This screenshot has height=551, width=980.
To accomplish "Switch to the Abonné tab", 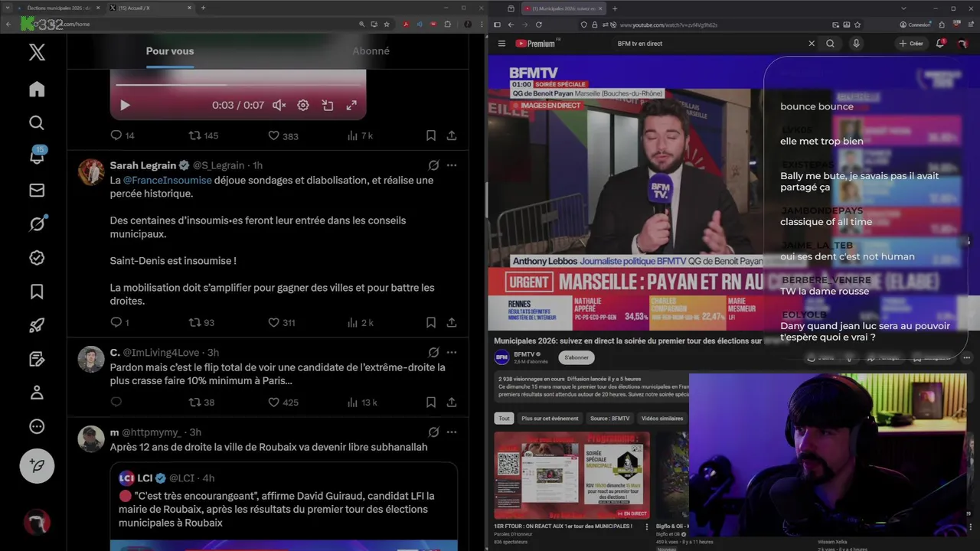I will (x=371, y=51).
